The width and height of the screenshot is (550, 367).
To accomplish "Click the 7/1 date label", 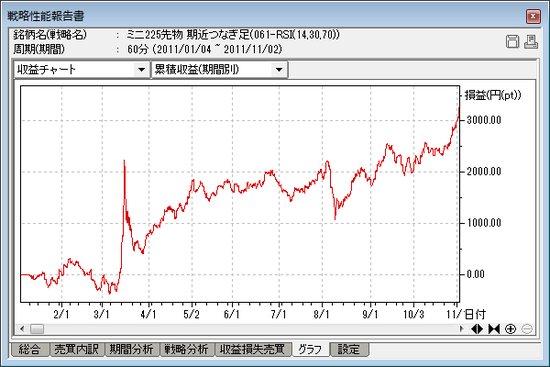I will [279, 314].
